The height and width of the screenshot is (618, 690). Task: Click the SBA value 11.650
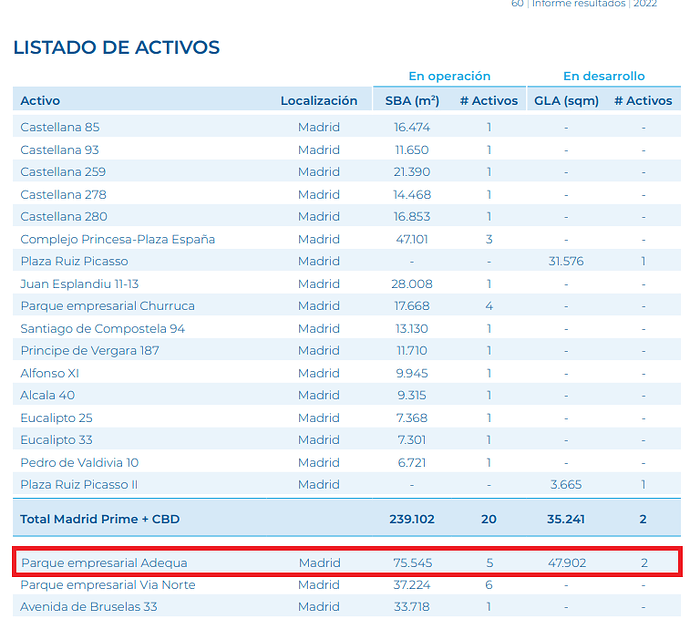point(412,150)
